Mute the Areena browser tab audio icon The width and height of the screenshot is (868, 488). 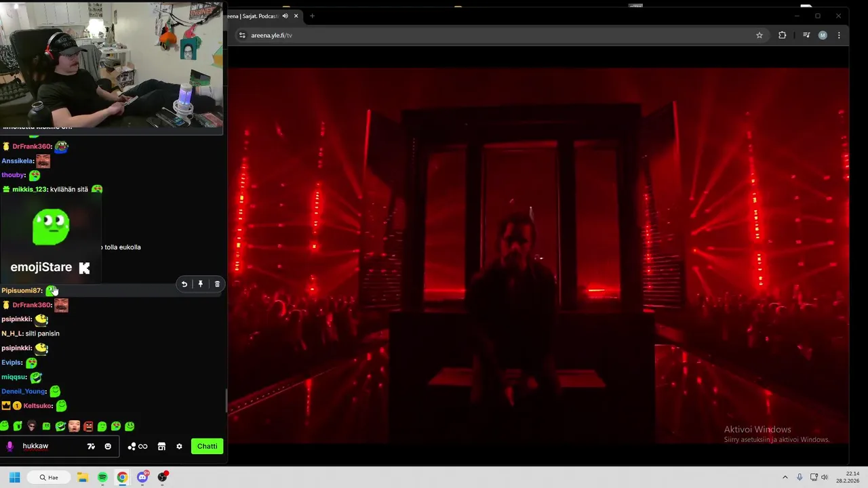coord(285,16)
